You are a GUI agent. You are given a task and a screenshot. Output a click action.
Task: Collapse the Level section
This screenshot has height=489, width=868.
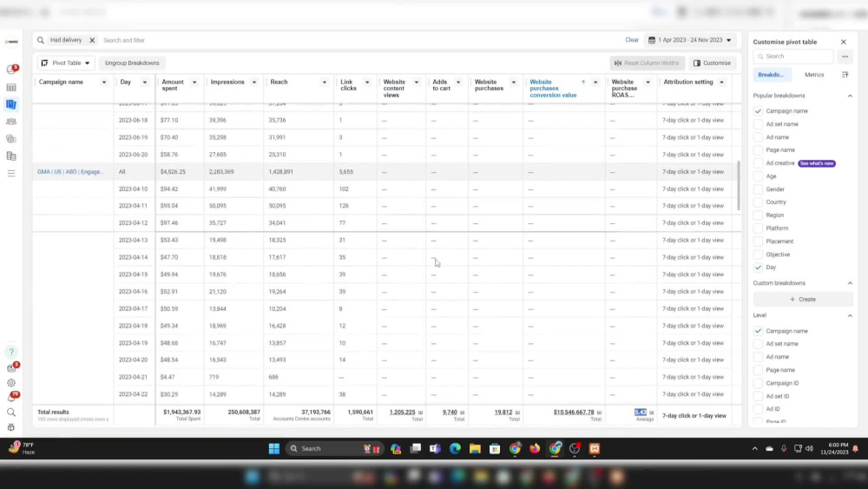(x=850, y=315)
